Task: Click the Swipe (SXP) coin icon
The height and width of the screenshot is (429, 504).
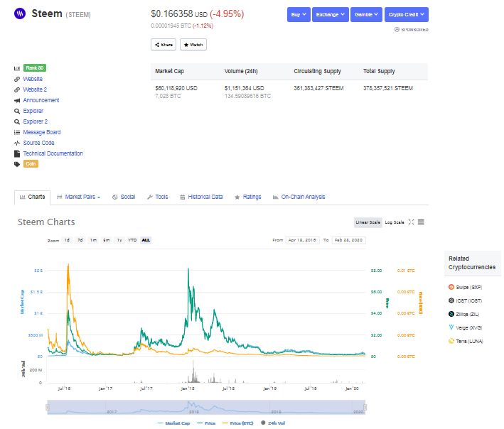Action: point(451,287)
